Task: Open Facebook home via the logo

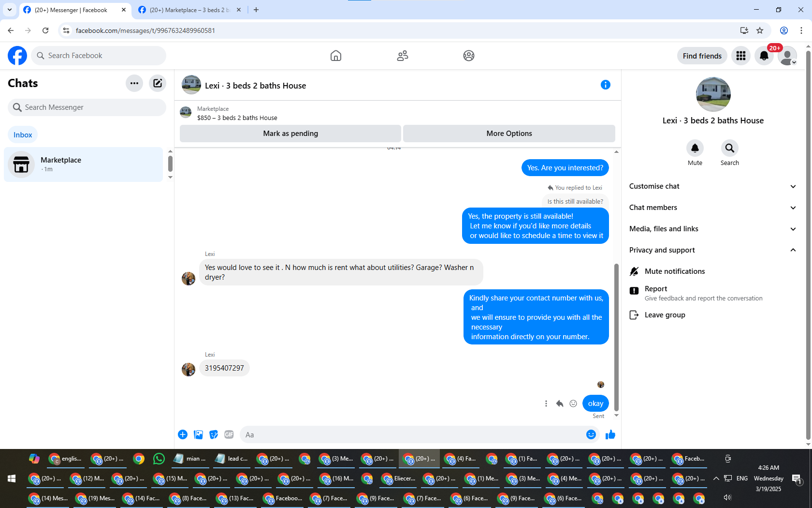Action: tap(17, 56)
